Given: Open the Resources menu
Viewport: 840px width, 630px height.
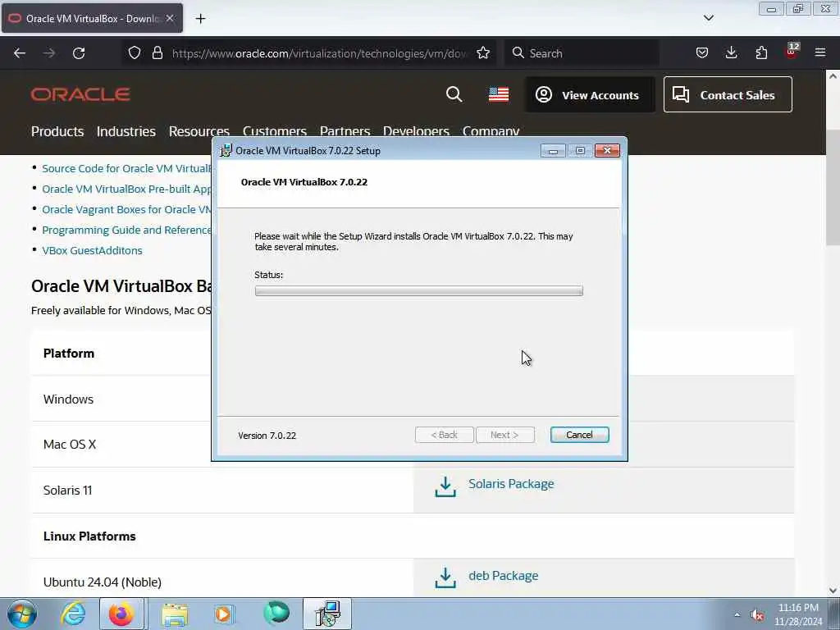Looking at the screenshot, I should click(199, 131).
